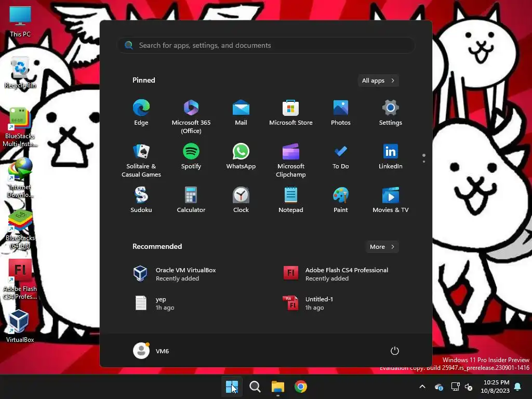Open the Sudoku game
The image size is (532, 399).
click(x=141, y=200)
